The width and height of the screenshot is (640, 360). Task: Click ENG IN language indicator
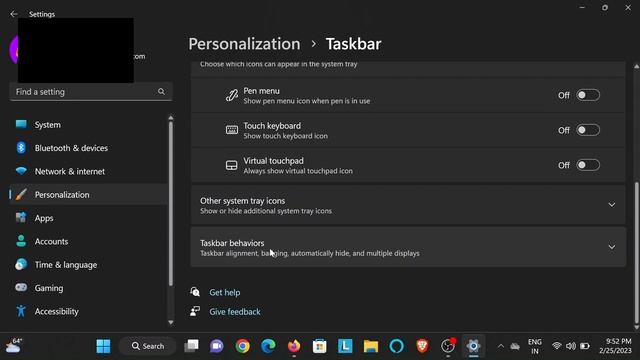535,346
